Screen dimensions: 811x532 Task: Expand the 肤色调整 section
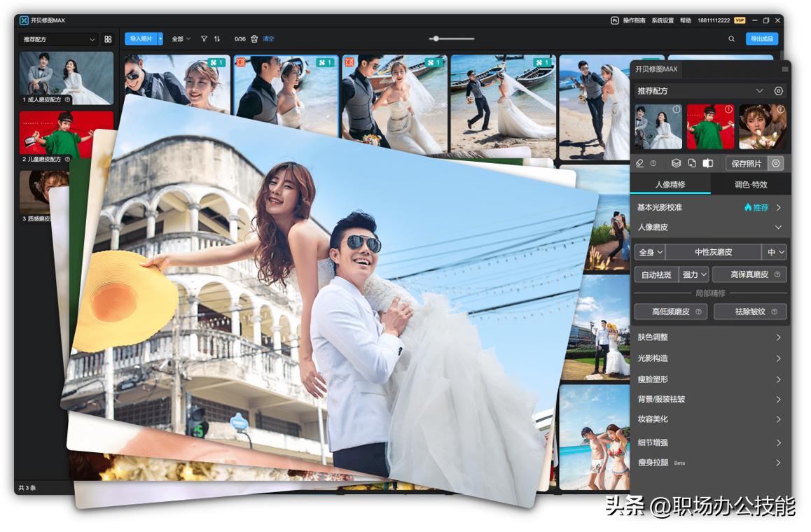[710, 337]
